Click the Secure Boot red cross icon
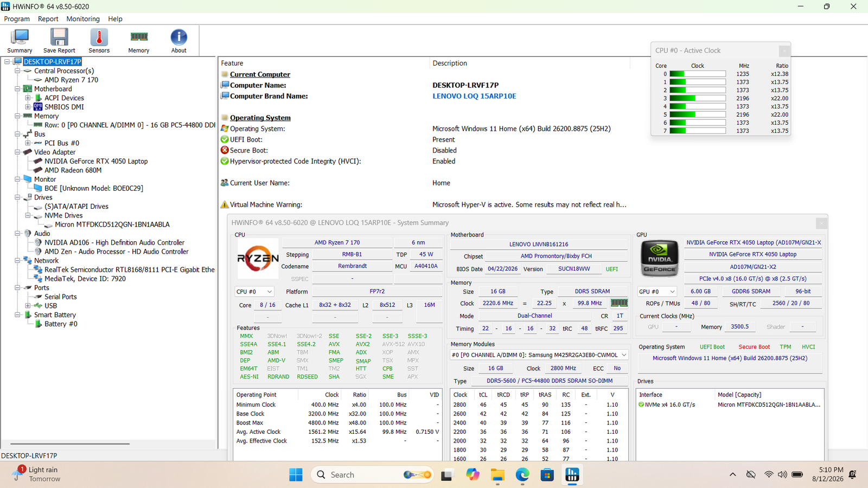 (x=225, y=150)
